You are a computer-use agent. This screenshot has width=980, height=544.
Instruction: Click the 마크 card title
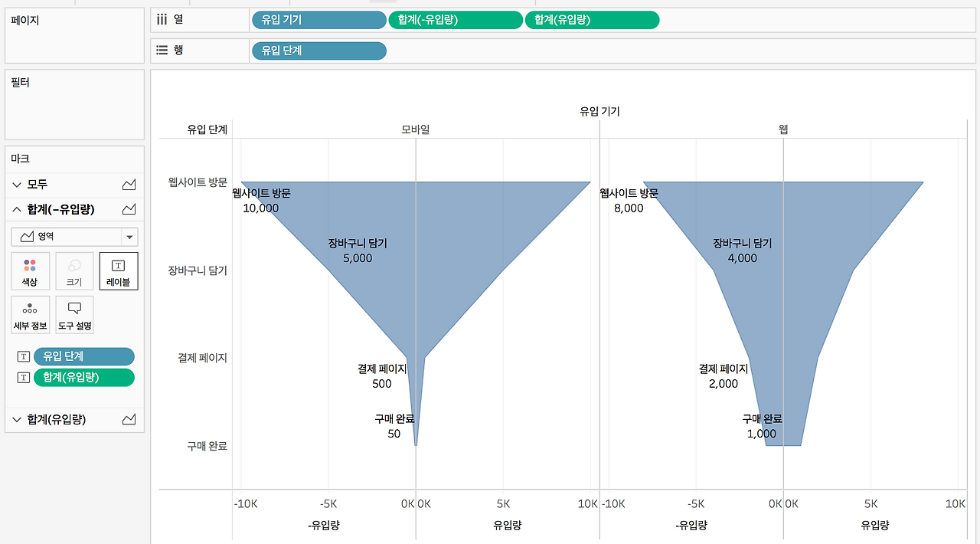[20, 159]
